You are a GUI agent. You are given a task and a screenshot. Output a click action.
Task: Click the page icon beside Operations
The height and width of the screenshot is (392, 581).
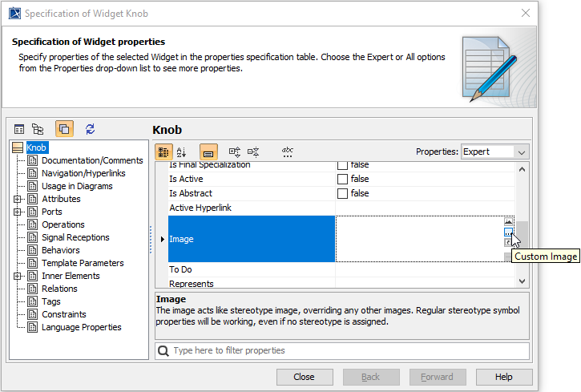pos(33,224)
